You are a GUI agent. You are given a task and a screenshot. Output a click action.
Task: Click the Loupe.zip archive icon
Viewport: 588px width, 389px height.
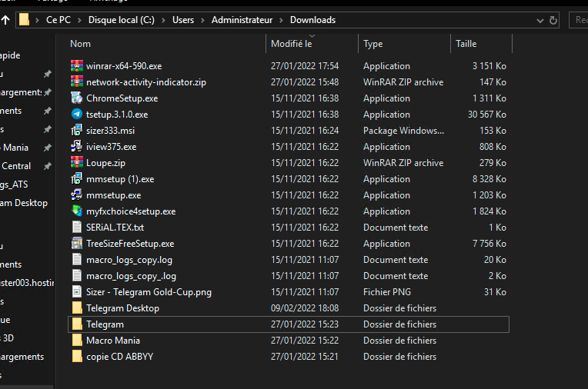(77, 163)
